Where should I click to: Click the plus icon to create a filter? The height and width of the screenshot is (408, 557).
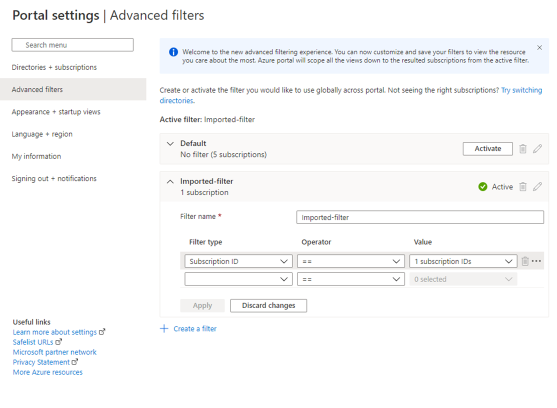164,328
